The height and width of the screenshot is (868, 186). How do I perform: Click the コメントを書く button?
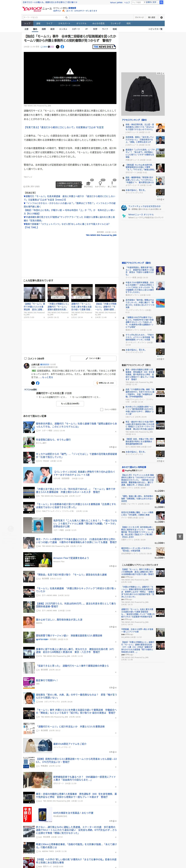[x=93, y=358]
